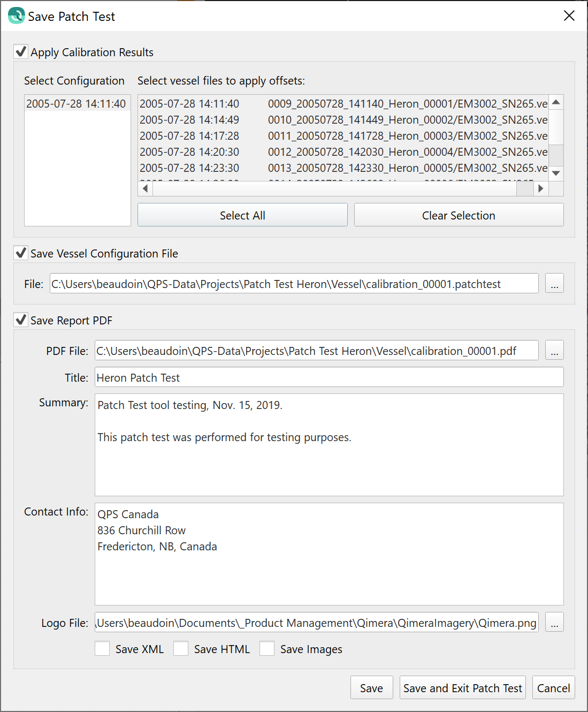The height and width of the screenshot is (712, 588).
Task: Check the Save Images box
Action: point(268,649)
